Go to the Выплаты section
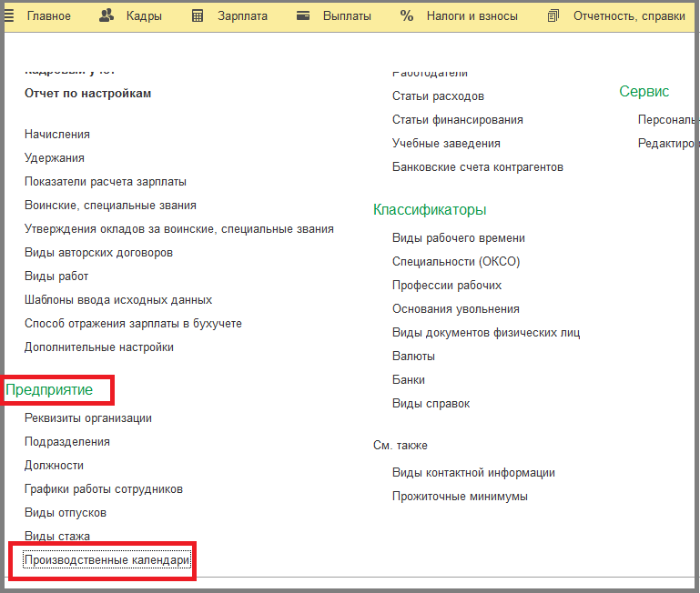The width and height of the screenshot is (700, 593). [x=347, y=16]
